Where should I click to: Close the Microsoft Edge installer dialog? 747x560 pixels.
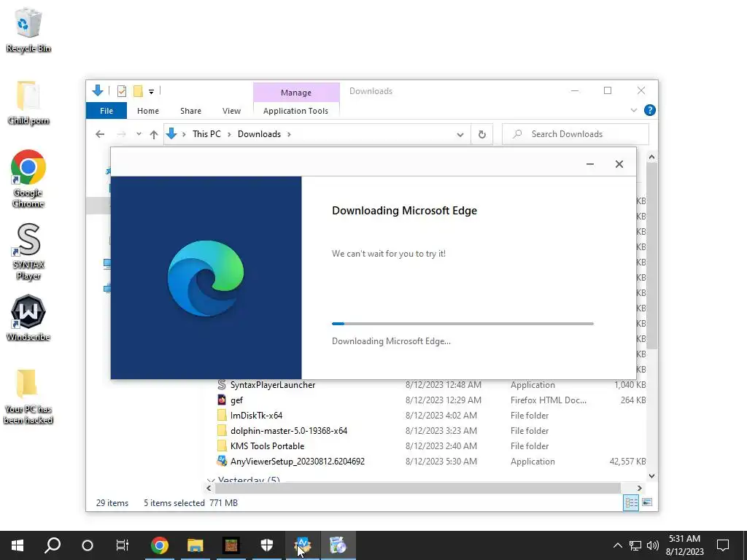click(x=619, y=164)
